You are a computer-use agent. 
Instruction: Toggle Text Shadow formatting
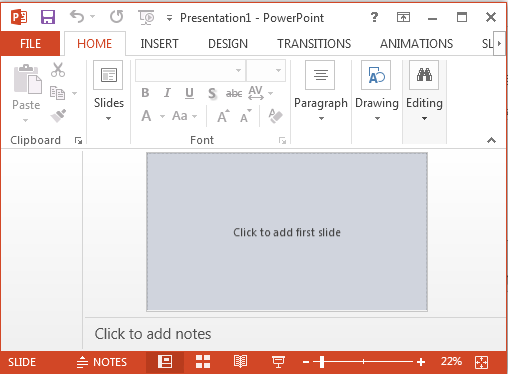coord(212,93)
